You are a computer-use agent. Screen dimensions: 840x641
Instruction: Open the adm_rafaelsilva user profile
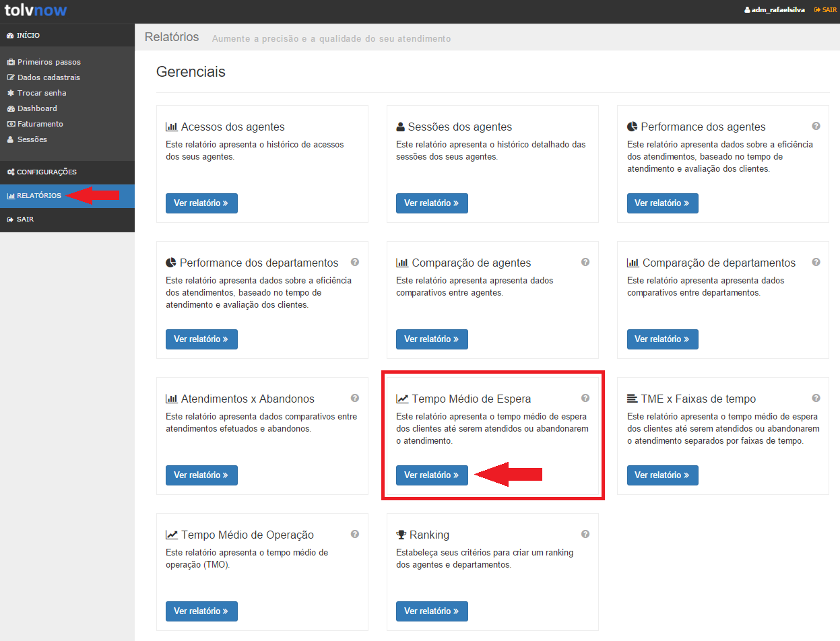774,10
